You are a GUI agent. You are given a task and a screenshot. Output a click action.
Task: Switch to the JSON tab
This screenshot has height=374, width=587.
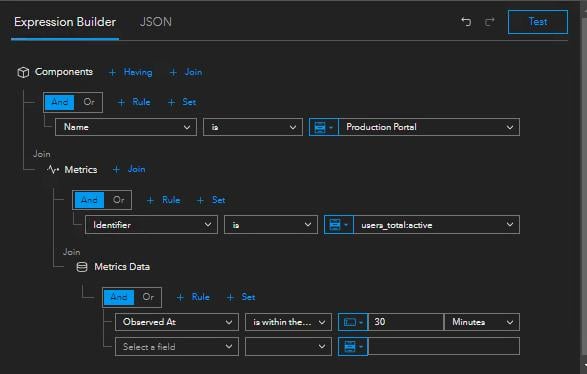(x=156, y=22)
